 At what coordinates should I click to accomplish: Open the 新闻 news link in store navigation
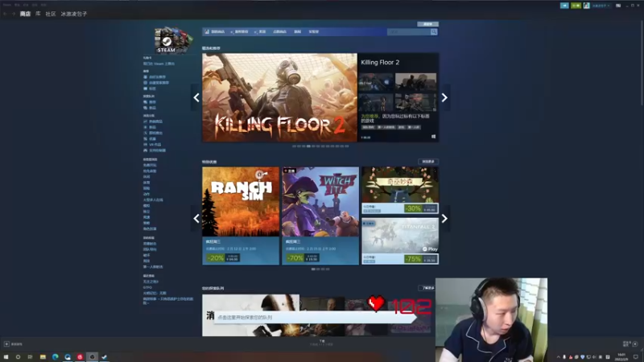[x=298, y=31]
